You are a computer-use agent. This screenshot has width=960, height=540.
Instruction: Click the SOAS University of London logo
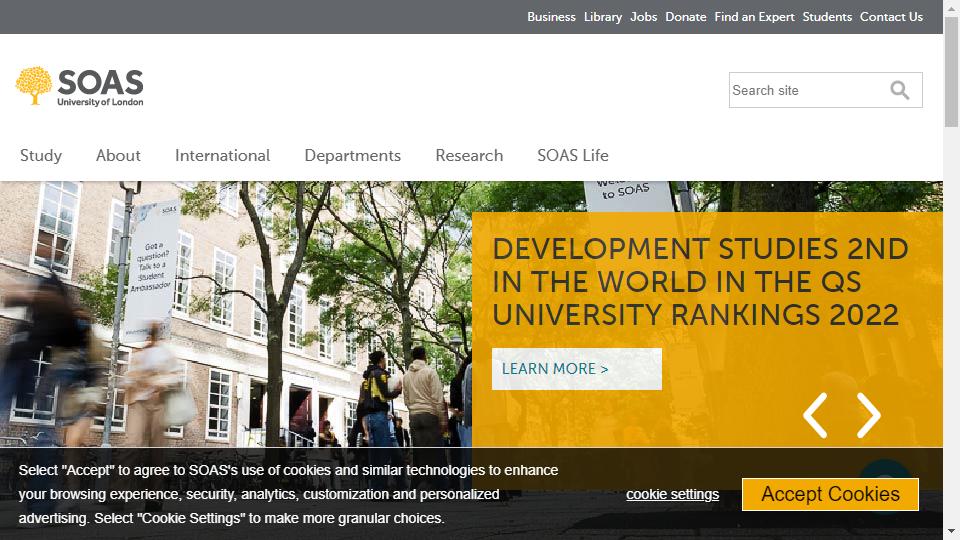point(80,86)
